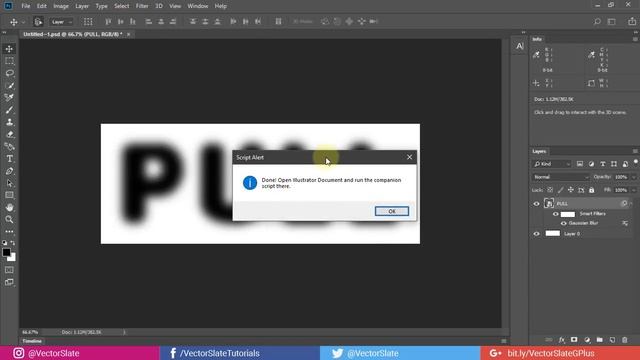Swap foreground and background colors
Viewport: 640px width, 360px height.
pyautogui.click(x=13, y=243)
